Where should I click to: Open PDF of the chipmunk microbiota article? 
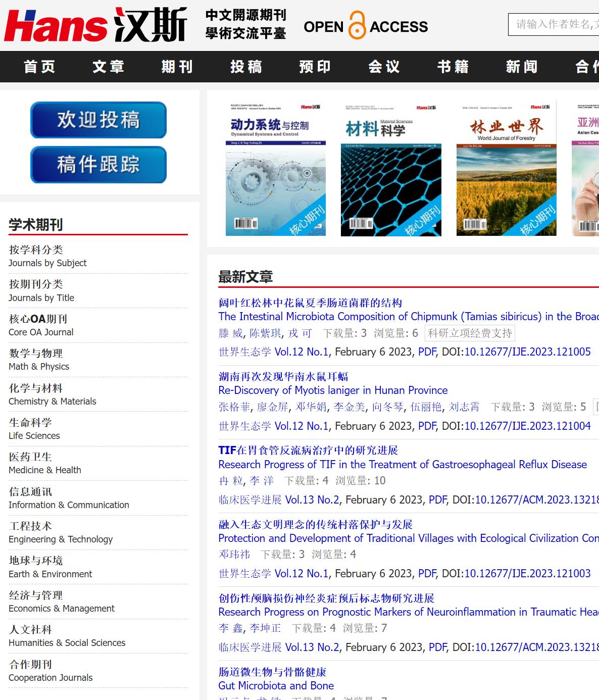tap(426, 352)
